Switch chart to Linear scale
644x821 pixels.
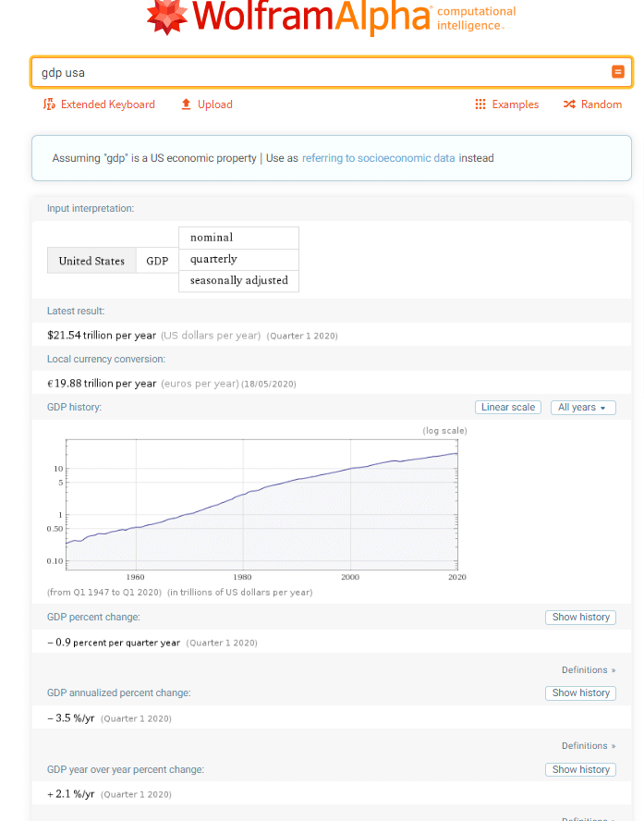point(508,408)
